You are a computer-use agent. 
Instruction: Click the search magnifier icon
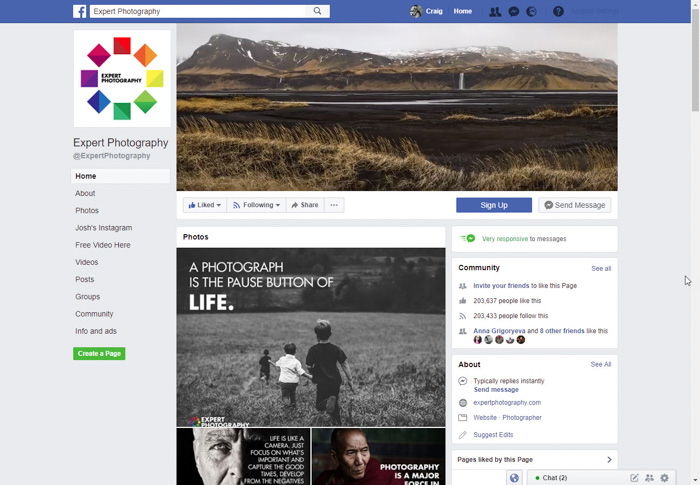[317, 11]
